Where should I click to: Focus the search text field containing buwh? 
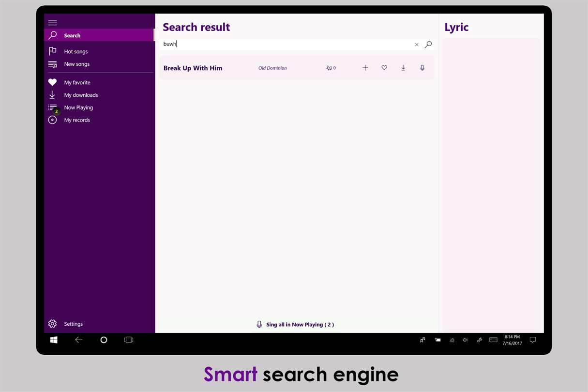click(286, 44)
